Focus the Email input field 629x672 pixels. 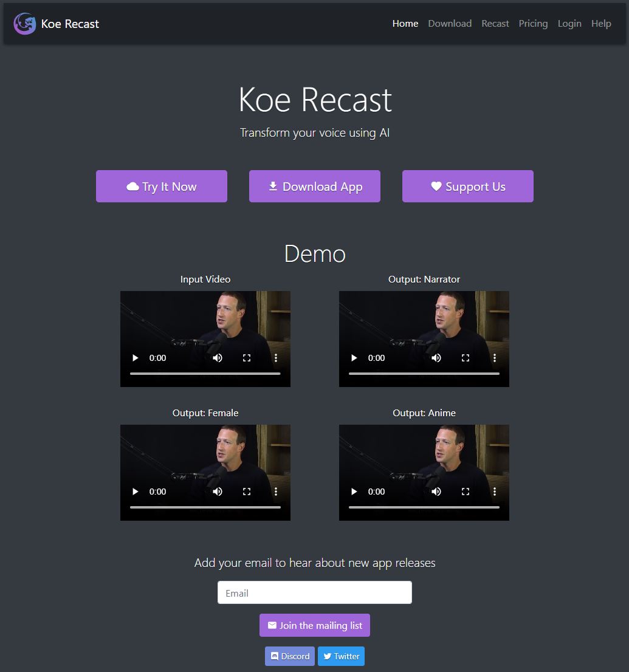tap(315, 593)
